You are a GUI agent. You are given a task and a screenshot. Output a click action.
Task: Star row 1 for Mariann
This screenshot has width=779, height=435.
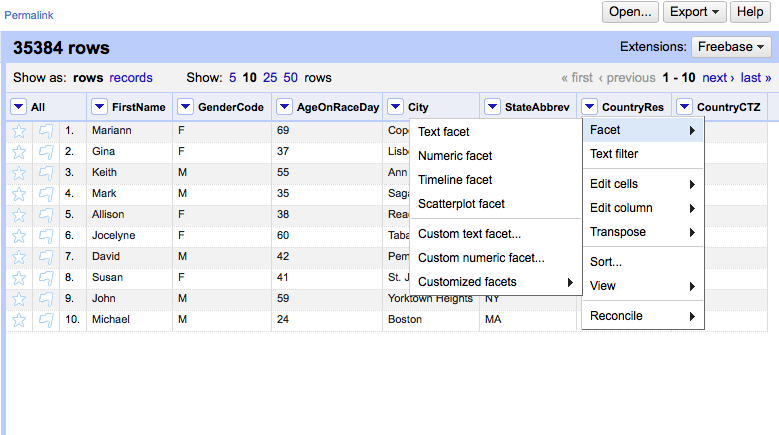tap(19, 131)
